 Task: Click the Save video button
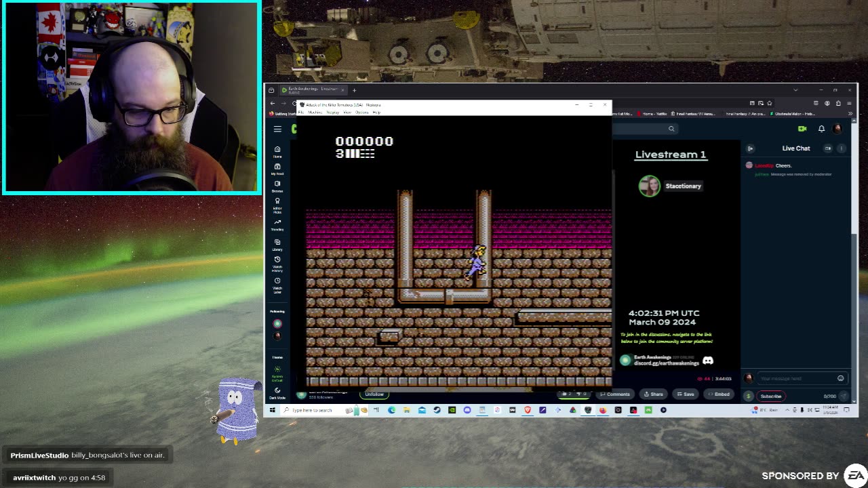click(686, 394)
